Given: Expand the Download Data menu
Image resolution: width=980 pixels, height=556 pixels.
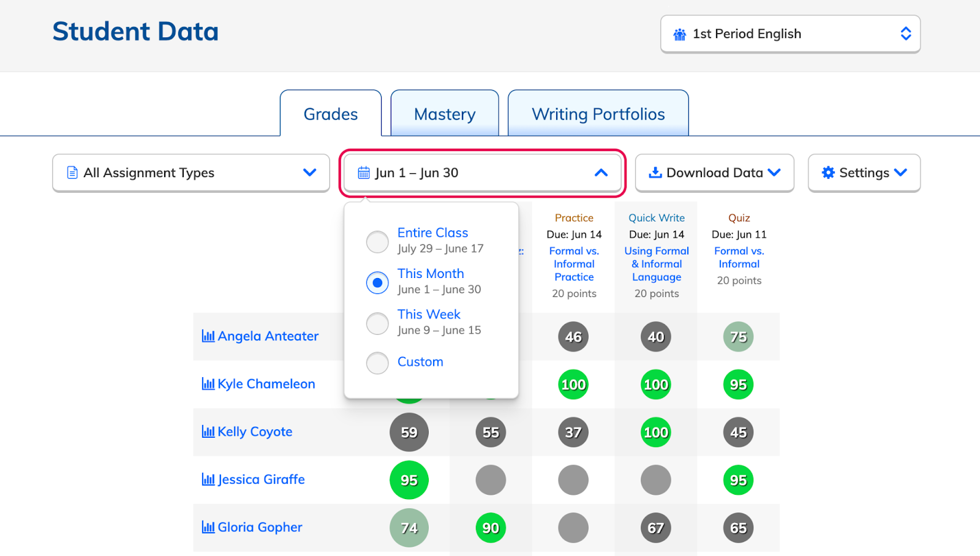Looking at the screenshot, I should click(x=714, y=173).
